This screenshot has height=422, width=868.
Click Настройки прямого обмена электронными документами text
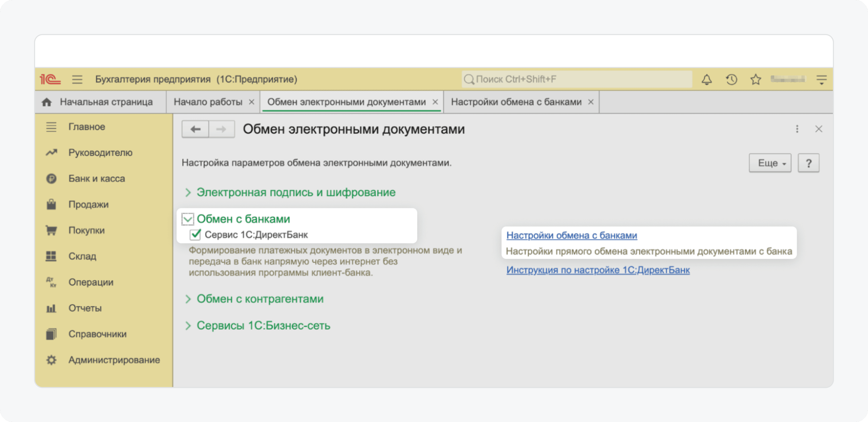[649, 252]
